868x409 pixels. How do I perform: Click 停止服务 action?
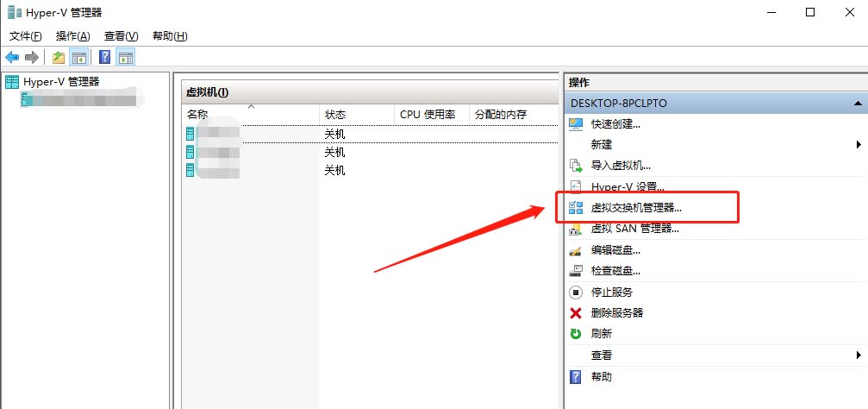[612, 292]
